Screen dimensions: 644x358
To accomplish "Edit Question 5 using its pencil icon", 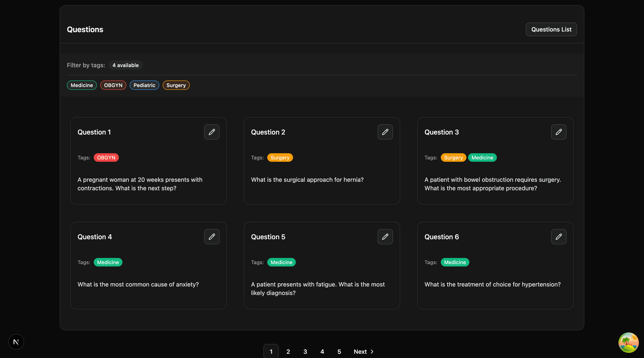I will click(x=385, y=237).
